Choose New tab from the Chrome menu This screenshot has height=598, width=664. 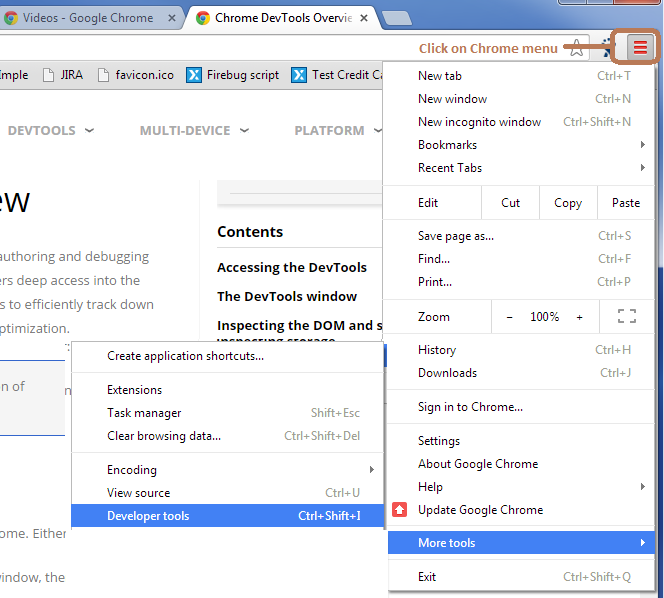coord(521,76)
